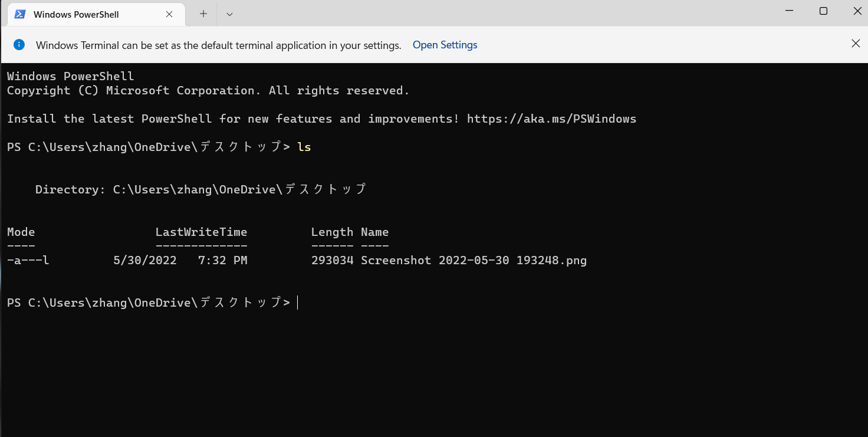Open Settings from the notification bar
868x437 pixels.
pos(445,45)
